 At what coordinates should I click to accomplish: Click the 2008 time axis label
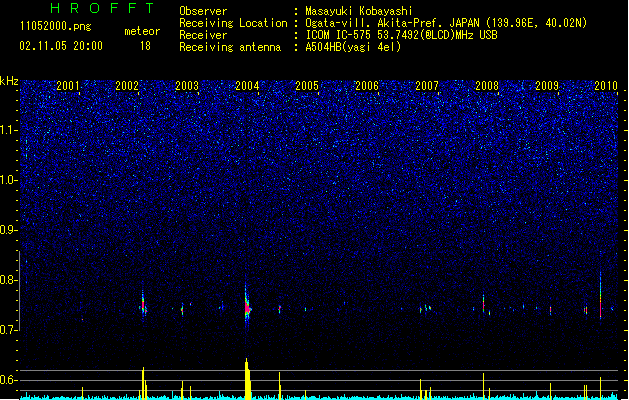[x=487, y=86]
